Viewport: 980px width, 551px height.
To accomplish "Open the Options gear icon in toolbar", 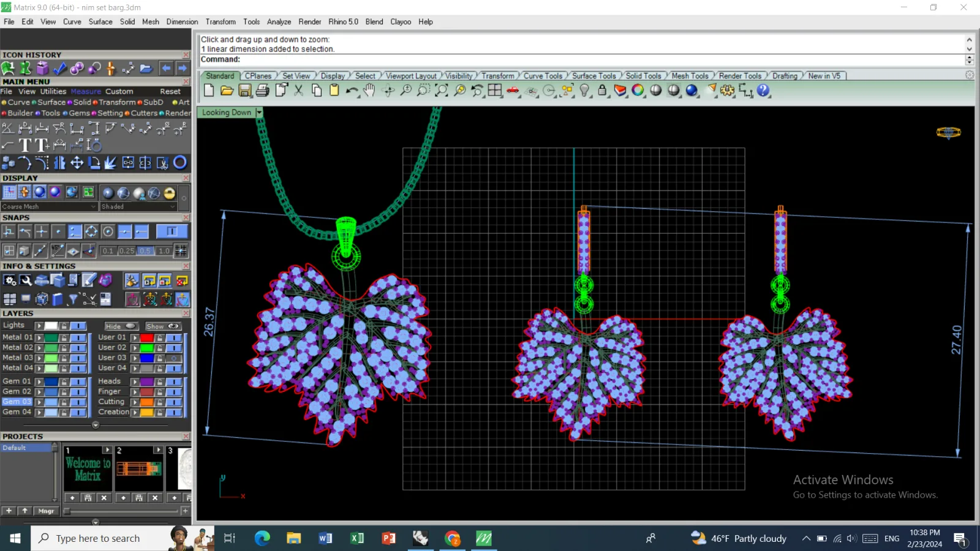I will pos(727,91).
